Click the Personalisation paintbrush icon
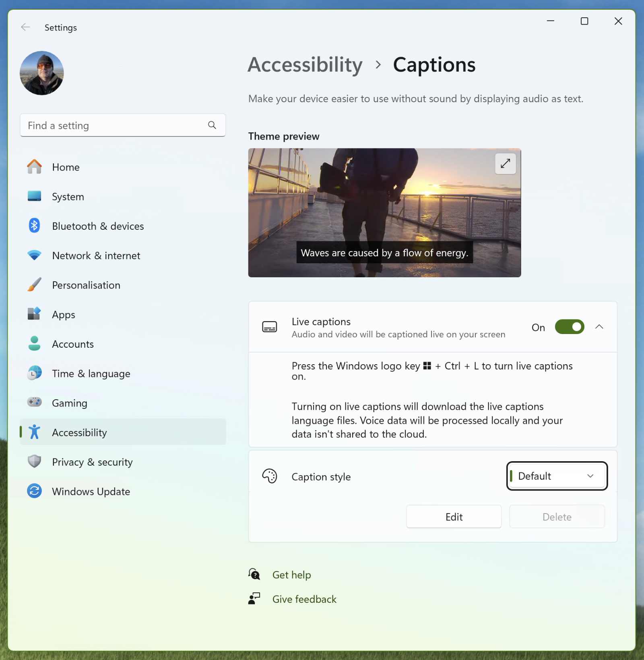Screen dimensions: 644x660 [x=35, y=285]
